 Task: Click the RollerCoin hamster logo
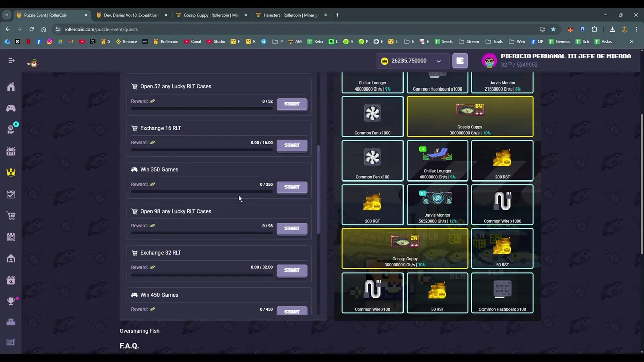[x=33, y=63]
